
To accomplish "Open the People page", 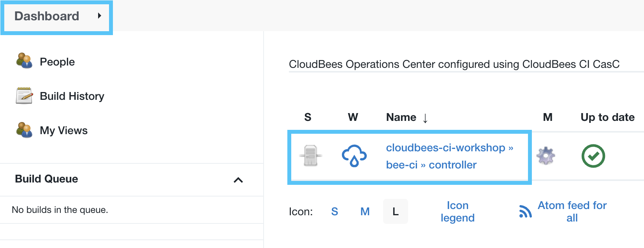I will [57, 62].
